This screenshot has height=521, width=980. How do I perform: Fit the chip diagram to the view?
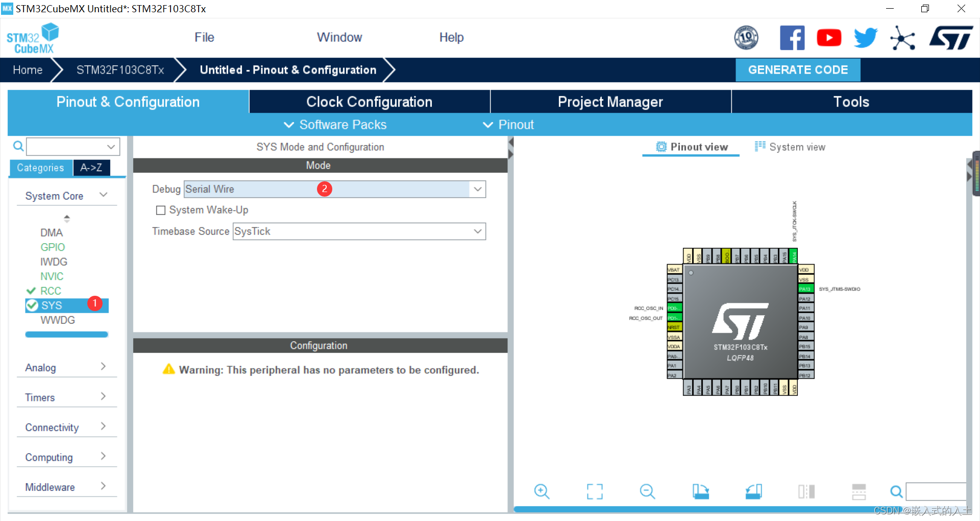click(x=594, y=491)
